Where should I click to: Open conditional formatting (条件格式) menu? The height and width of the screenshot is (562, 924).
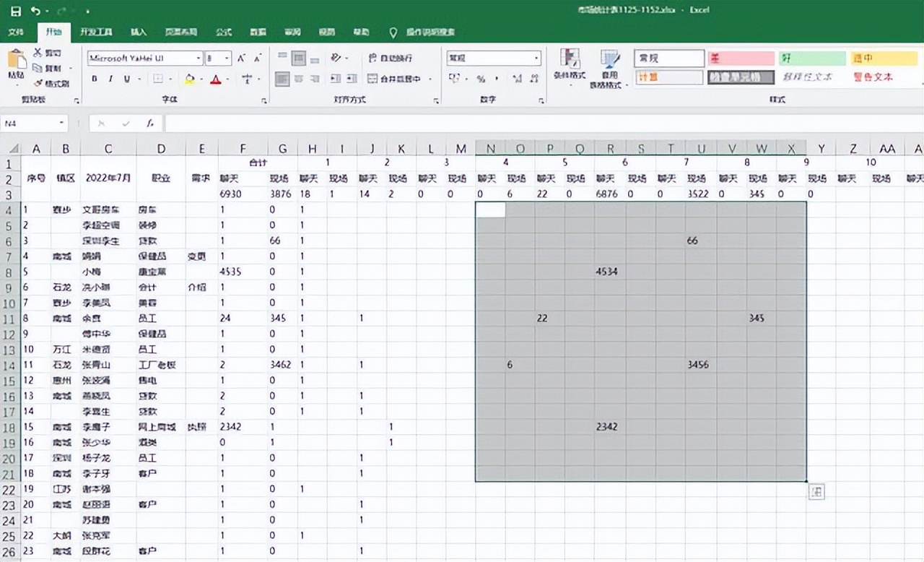point(570,68)
